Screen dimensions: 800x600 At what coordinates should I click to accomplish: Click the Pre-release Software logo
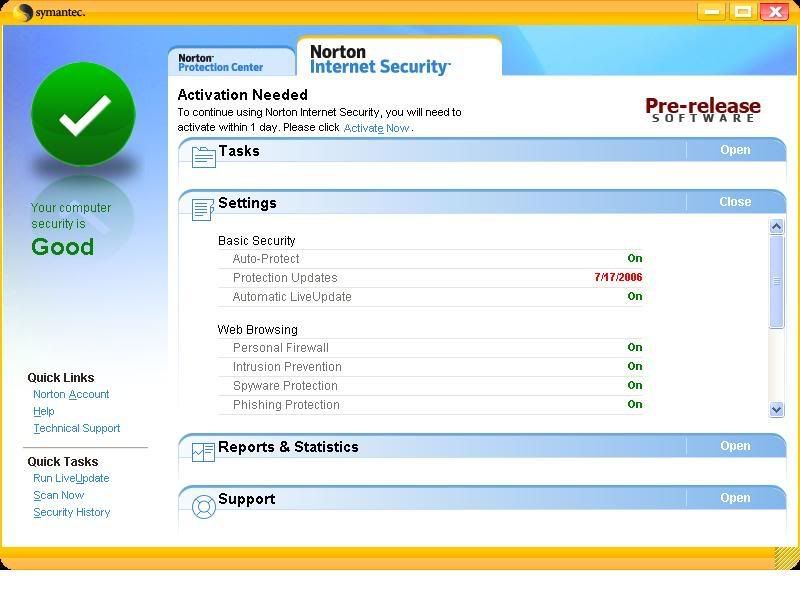click(702, 110)
